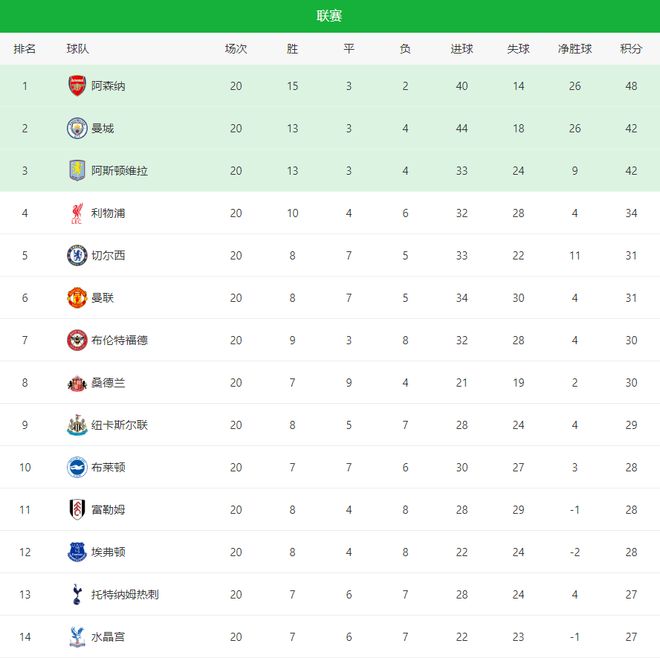Select the 联赛 tab header

(x=330, y=16)
